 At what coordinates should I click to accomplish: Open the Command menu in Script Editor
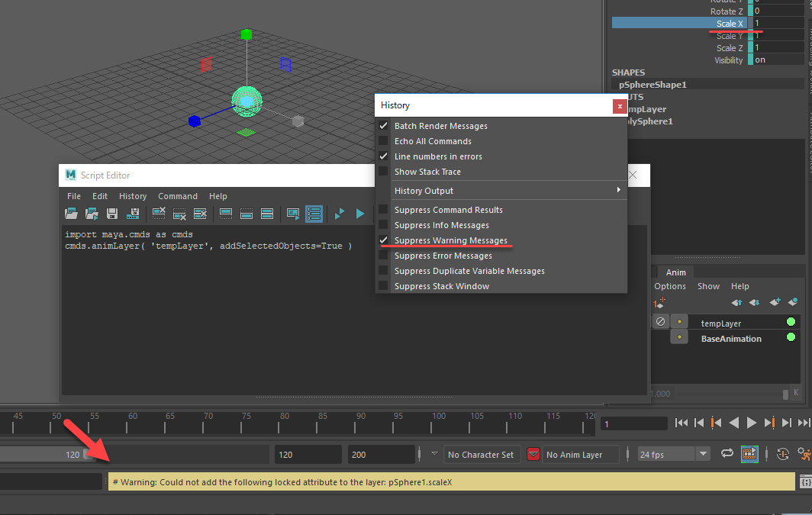coord(178,196)
